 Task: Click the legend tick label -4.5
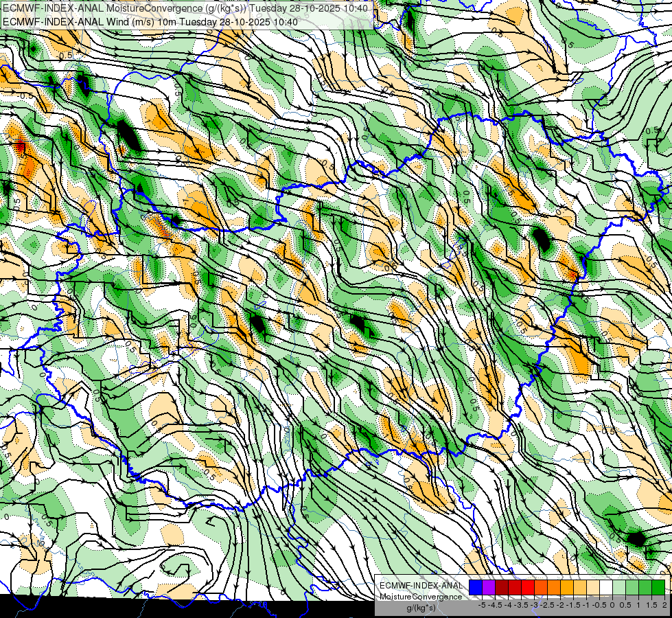(x=495, y=605)
